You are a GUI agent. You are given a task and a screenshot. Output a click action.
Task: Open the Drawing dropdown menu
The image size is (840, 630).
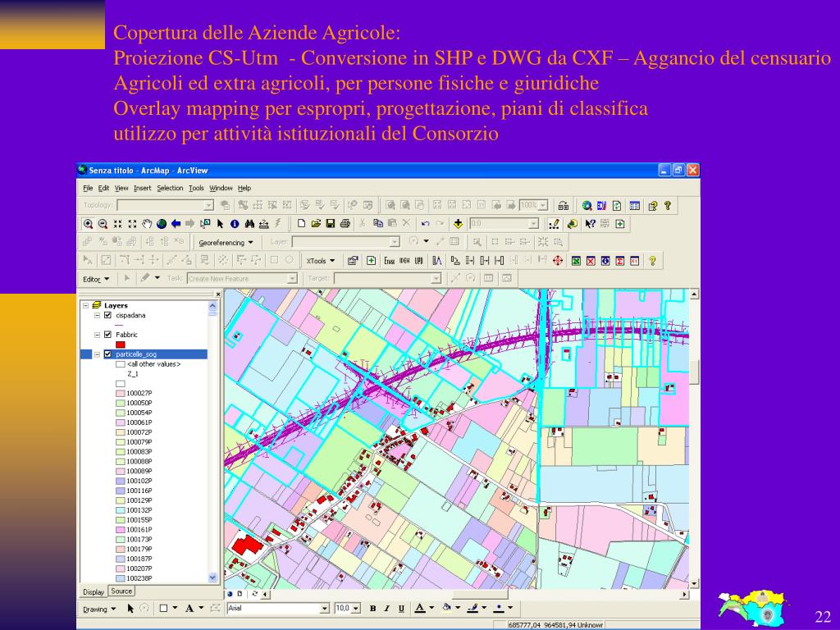pos(98,609)
